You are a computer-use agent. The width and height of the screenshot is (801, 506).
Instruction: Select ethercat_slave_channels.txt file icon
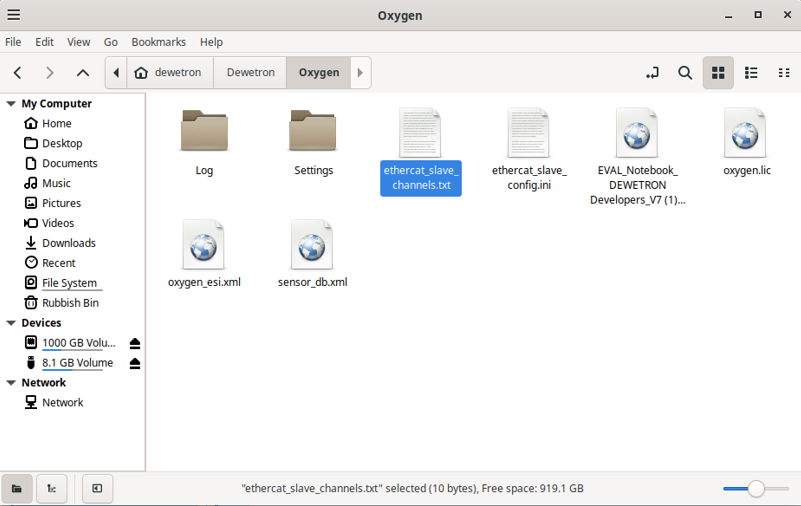coord(420,132)
